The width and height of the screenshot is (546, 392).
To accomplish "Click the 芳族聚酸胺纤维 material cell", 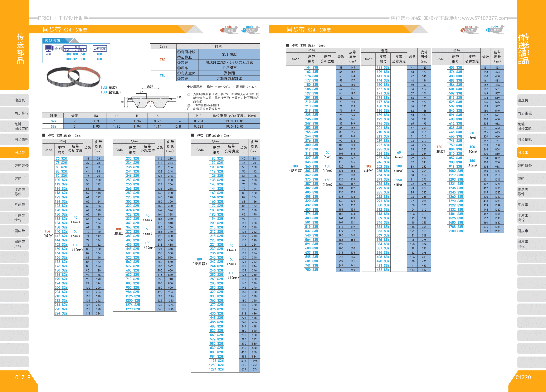I will point(229,78).
